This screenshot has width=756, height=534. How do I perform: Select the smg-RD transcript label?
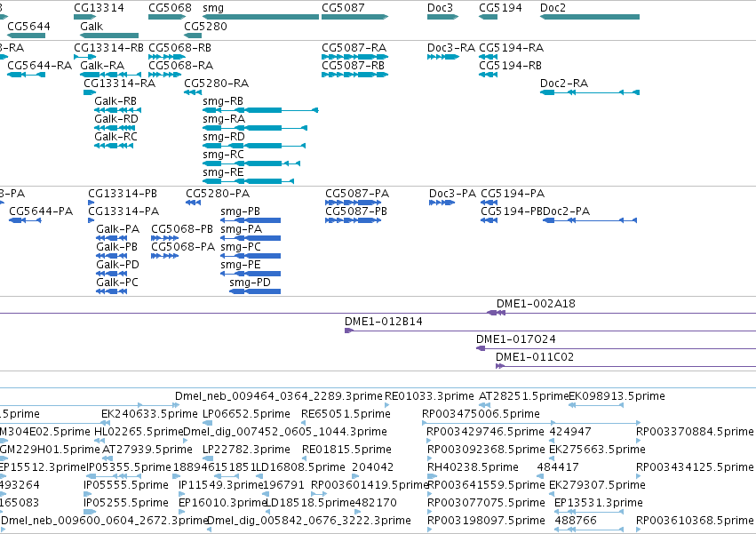click(x=224, y=137)
